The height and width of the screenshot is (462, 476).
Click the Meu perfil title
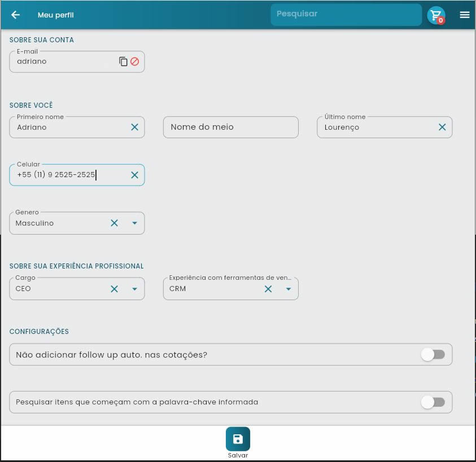point(55,15)
